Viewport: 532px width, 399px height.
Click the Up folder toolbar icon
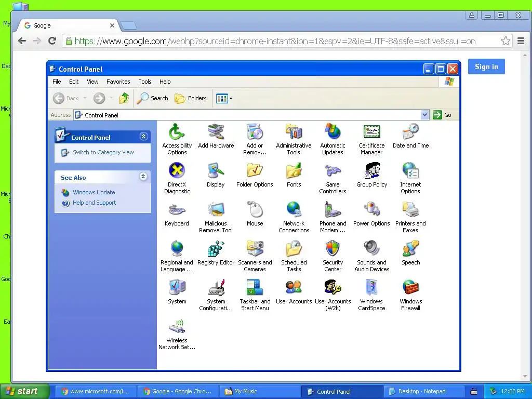pos(124,98)
